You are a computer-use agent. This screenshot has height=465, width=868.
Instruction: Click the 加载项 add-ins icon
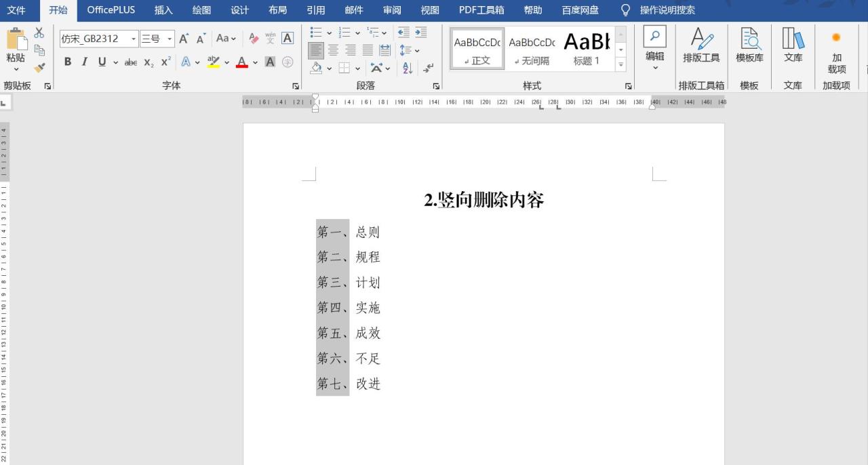[836, 53]
